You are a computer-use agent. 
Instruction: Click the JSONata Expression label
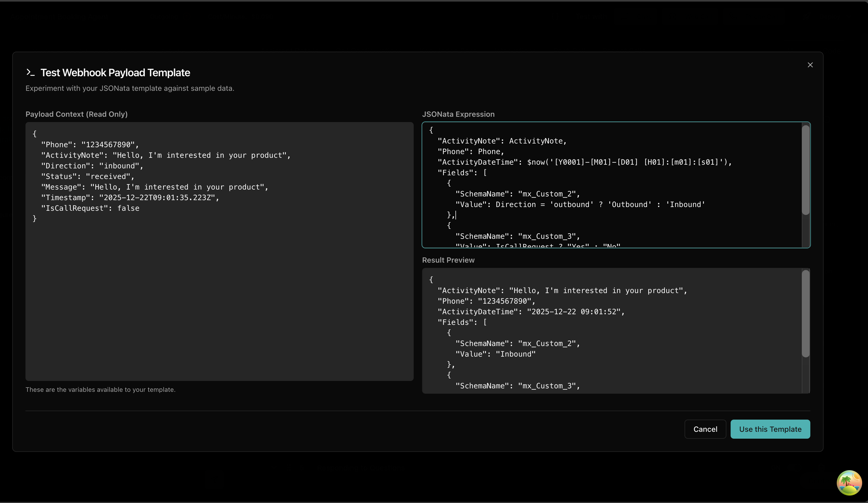[458, 114]
